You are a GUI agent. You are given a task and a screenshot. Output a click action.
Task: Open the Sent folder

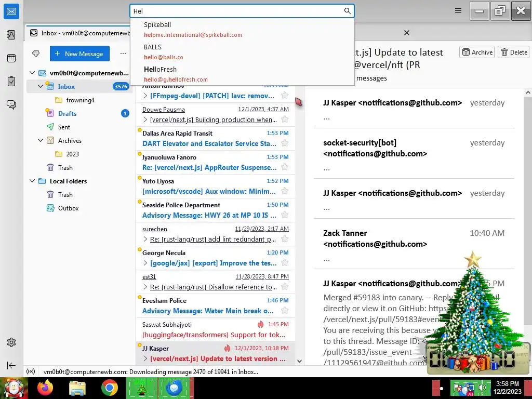click(79, 127)
